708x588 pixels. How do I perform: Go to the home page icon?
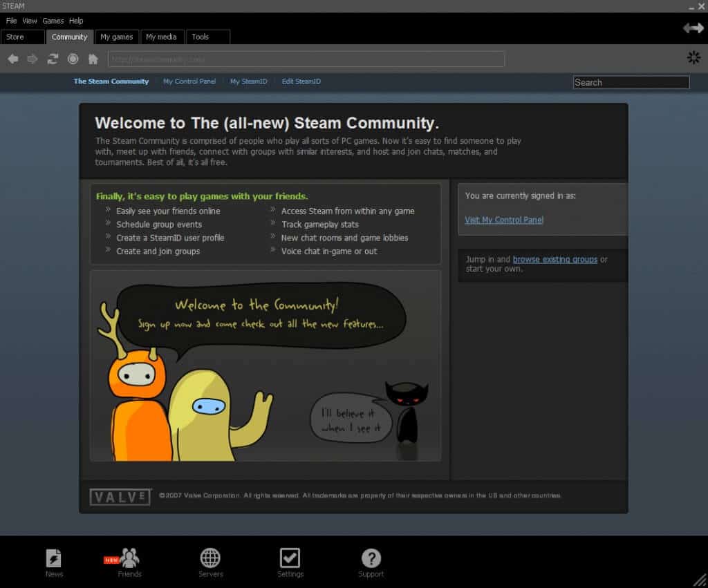pyautogui.click(x=93, y=59)
